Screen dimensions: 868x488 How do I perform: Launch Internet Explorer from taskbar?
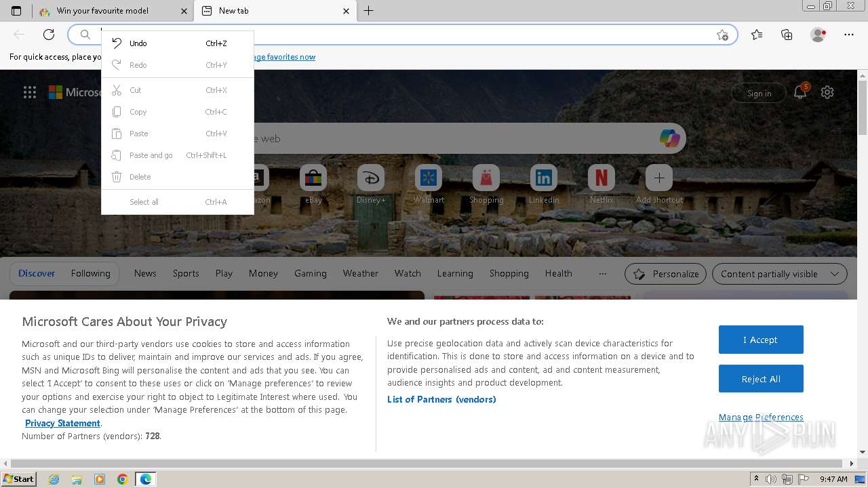pos(54,479)
